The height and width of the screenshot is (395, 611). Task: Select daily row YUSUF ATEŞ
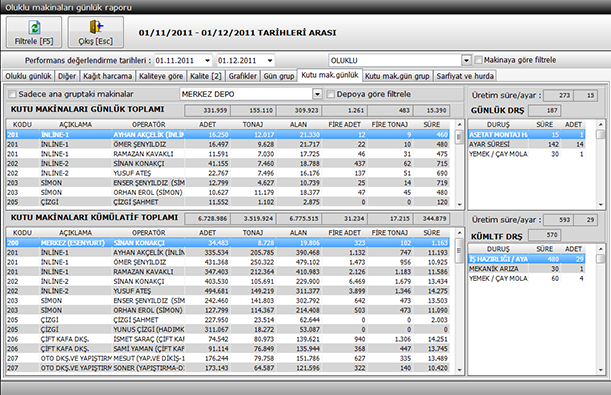[x=228, y=173]
